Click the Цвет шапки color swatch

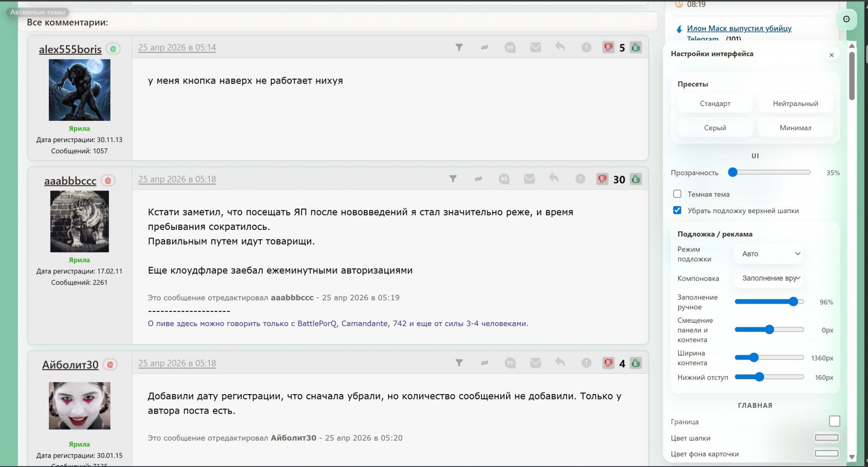click(826, 438)
